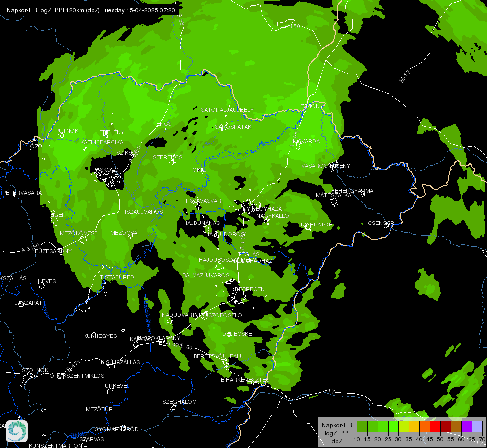Click the KUNHEGYES city label
The width and height of the screenshot is (487, 448).
100,336
